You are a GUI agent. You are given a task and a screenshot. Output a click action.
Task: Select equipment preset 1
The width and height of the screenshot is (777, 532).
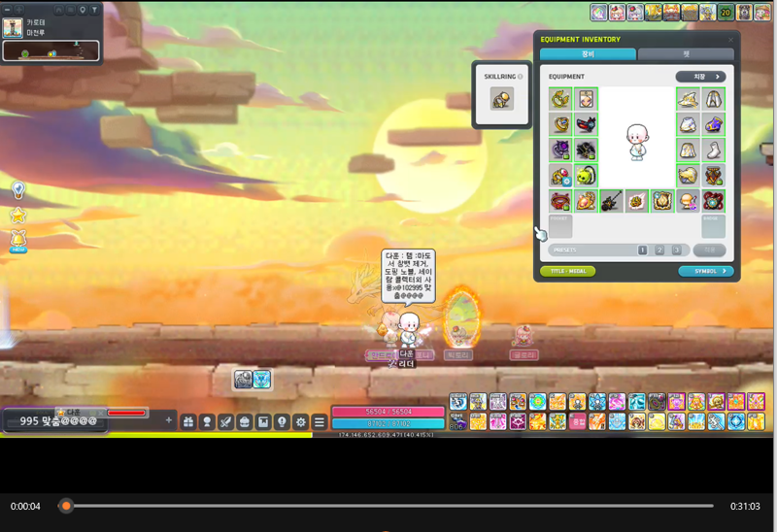(642, 250)
